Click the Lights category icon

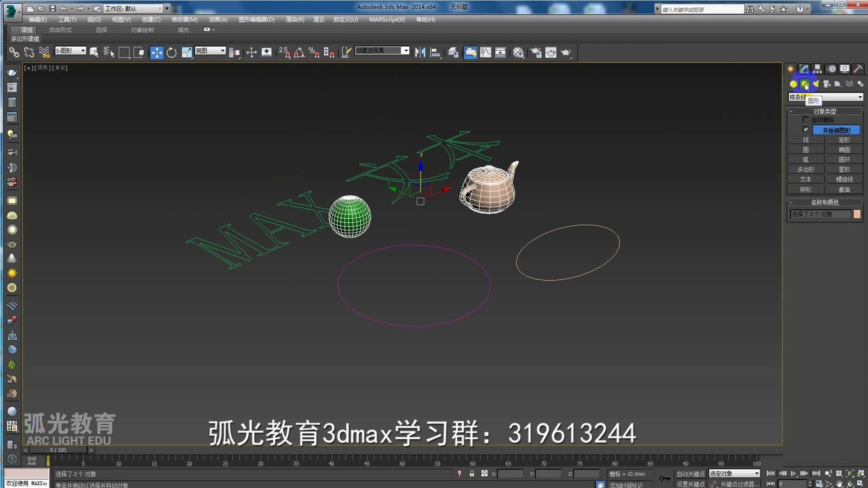point(816,84)
